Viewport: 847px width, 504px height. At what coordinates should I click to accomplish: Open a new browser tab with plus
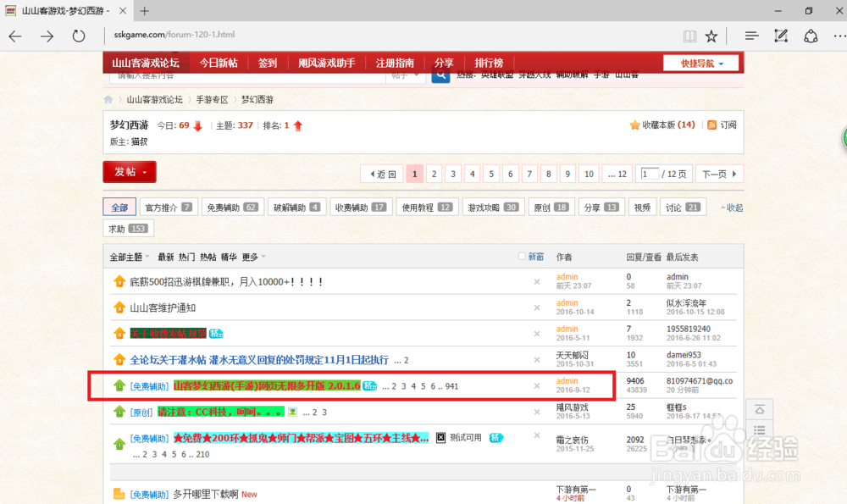point(145,10)
